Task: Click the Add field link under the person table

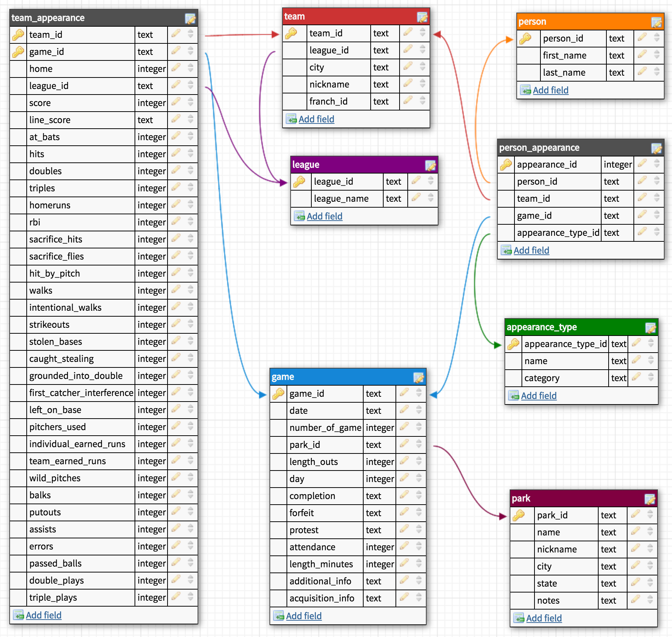Action: (x=551, y=90)
